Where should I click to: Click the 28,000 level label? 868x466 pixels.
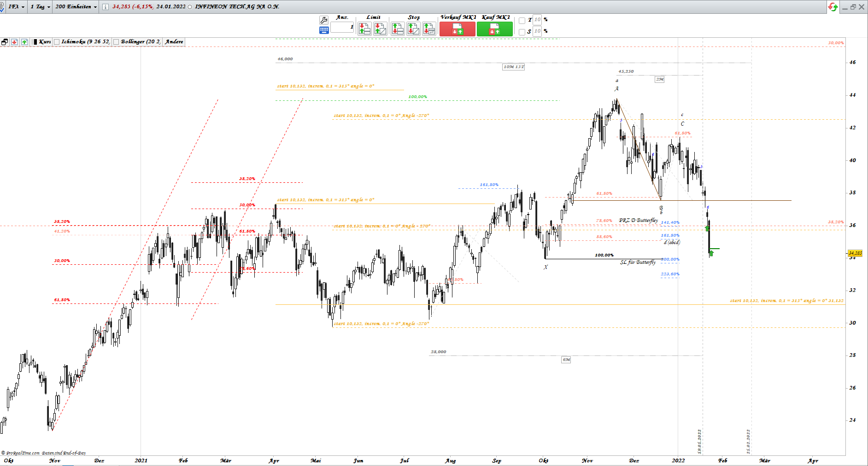[439, 352]
